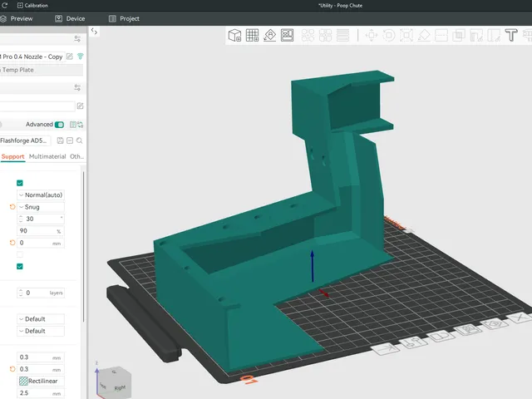Click the sidebar collapse arrows icon
The image size is (532, 399).
click(x=94, y=32)
